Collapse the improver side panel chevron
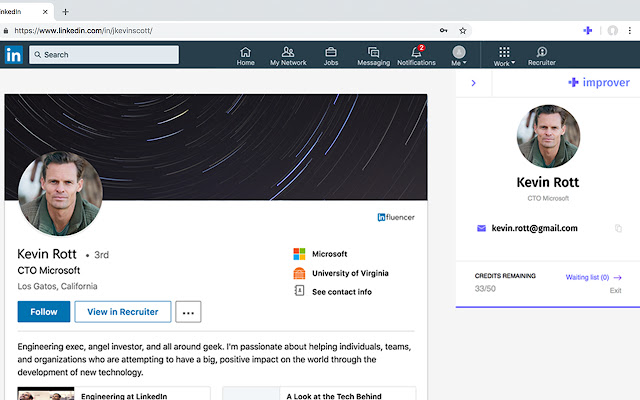This screenshot has height=400, width=640. (473, 83)
